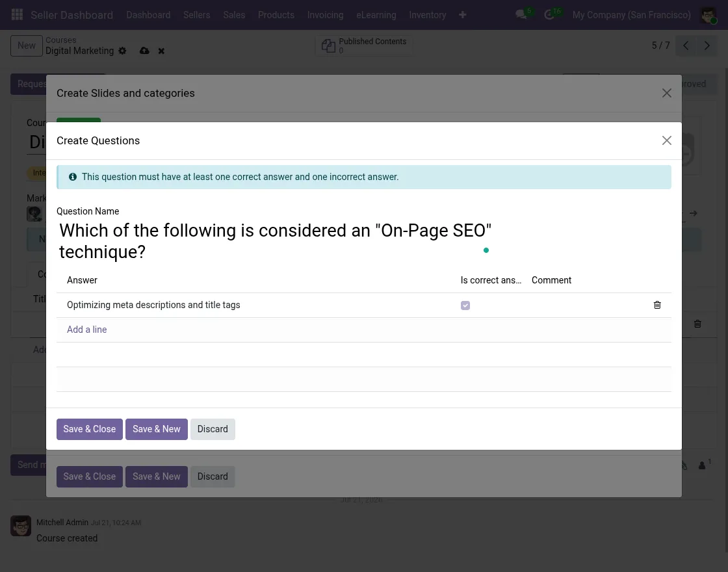728x572 pixels.
Task: Edit the Question Name field
Action: pyautogui.click(x=275, y=241)
